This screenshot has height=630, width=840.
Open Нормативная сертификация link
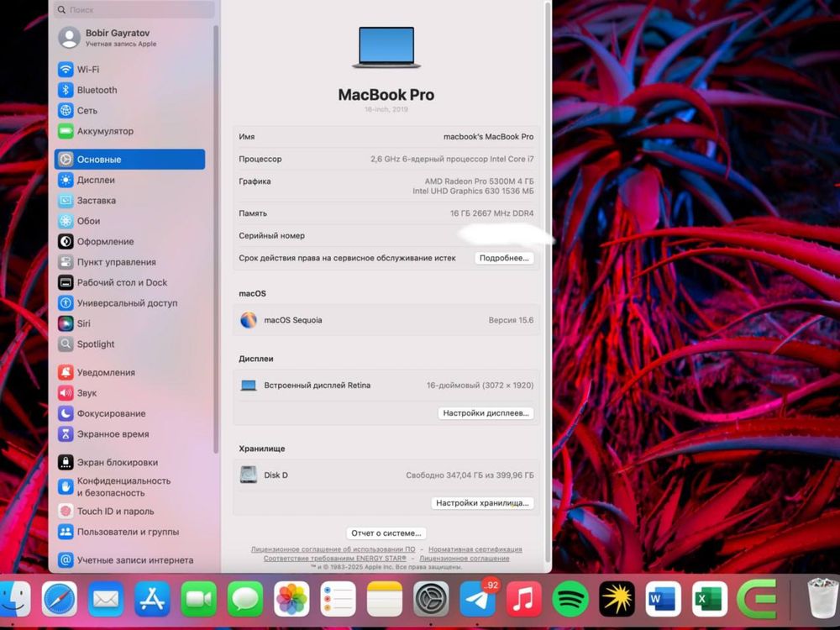[475, 549]
